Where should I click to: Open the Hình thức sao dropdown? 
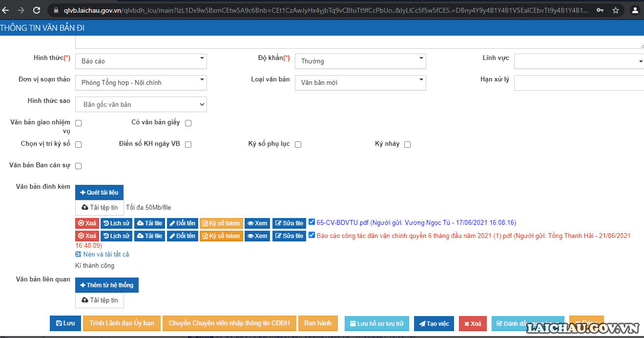(141, 104)
